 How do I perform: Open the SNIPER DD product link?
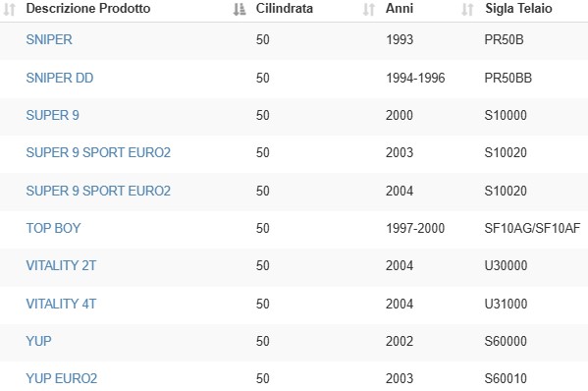tap(60, 78)
